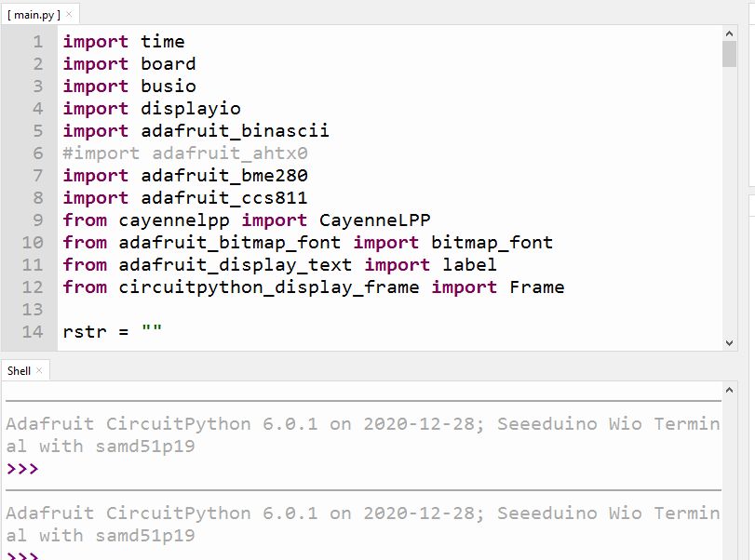Close the main.py editor tab
The image size is (755, 560).
tap(69, 15)
